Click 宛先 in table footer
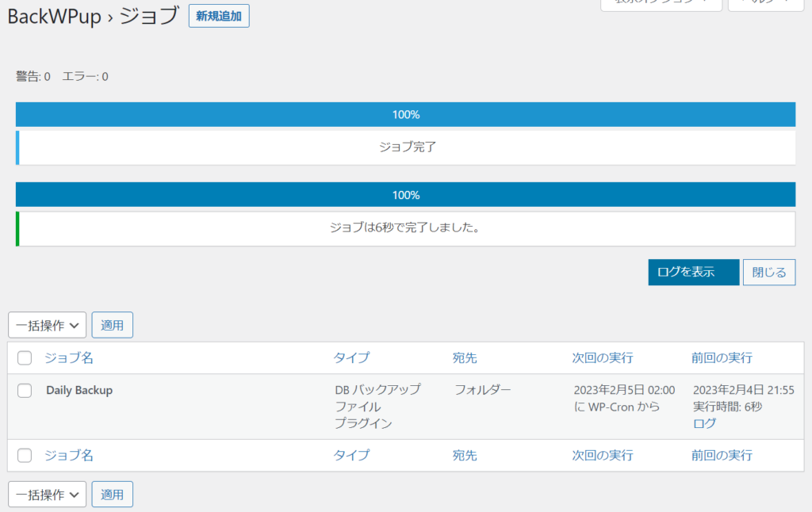 (465, 456)
